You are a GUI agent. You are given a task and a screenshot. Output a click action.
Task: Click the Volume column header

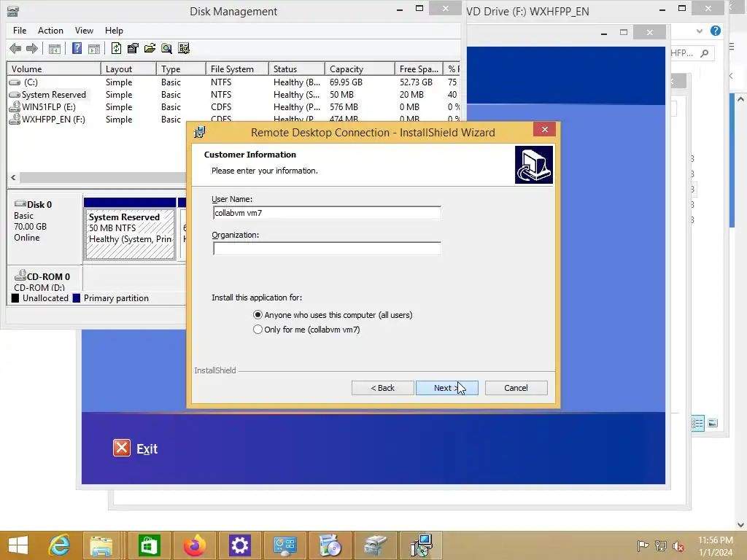pos(53,69)
